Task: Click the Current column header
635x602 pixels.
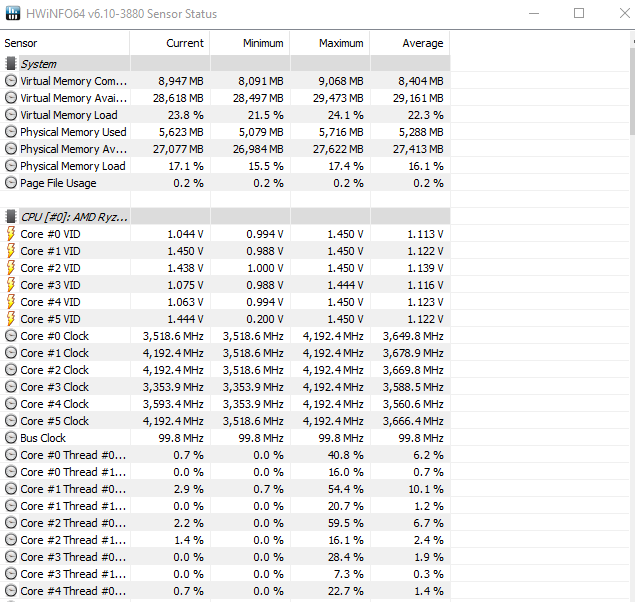Action: tap(170, 43)
